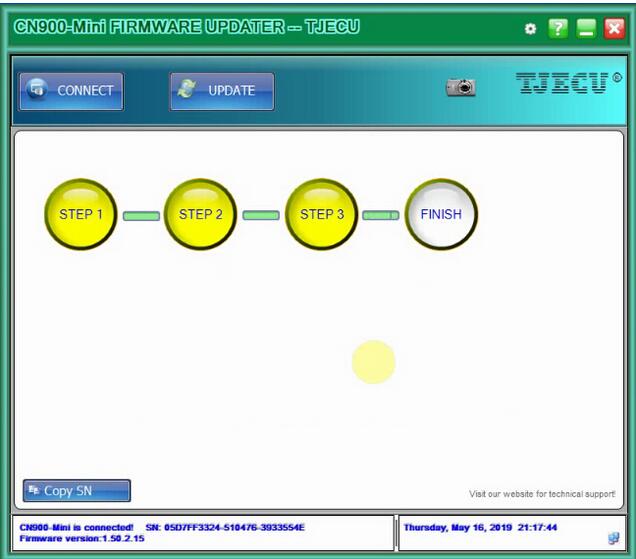Screen dimensions: 636x559
Task: Select the STEP 2 circle
Action: 200,214
